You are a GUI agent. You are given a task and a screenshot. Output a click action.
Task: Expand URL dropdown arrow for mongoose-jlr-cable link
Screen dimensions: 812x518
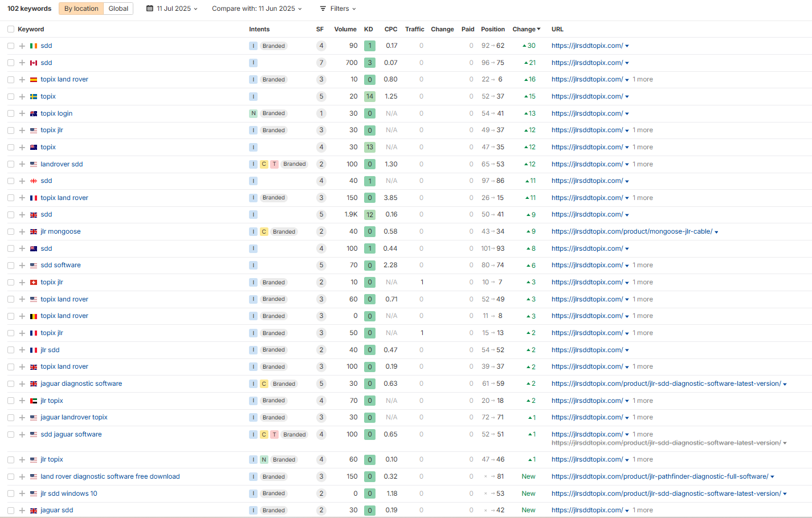click(716, 232)
